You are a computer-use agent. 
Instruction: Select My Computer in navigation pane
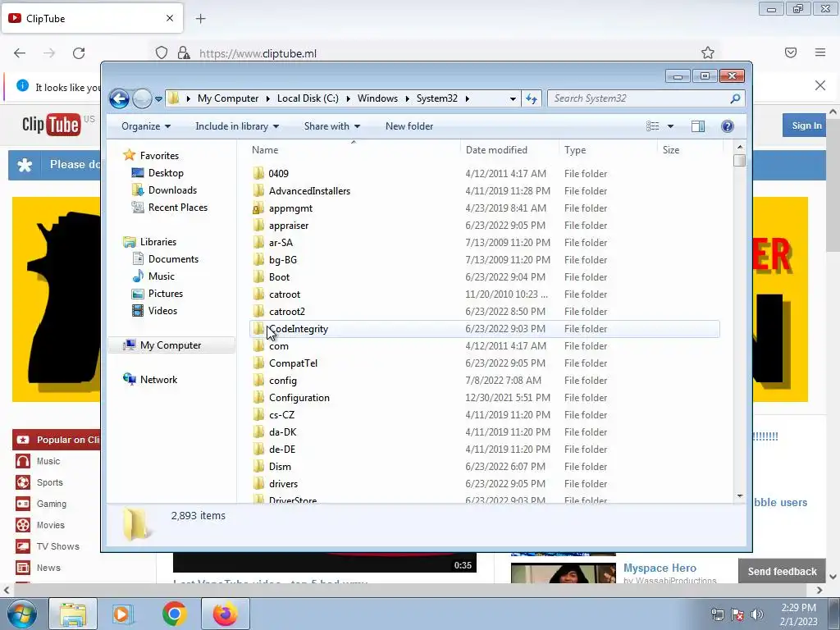coord(171,345)
